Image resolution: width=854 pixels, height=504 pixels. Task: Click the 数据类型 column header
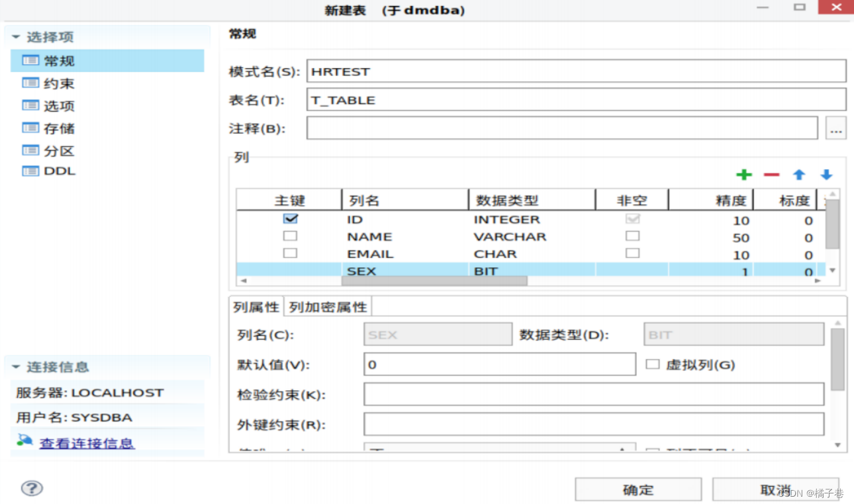pyautogui.click(x=532, y=200)
